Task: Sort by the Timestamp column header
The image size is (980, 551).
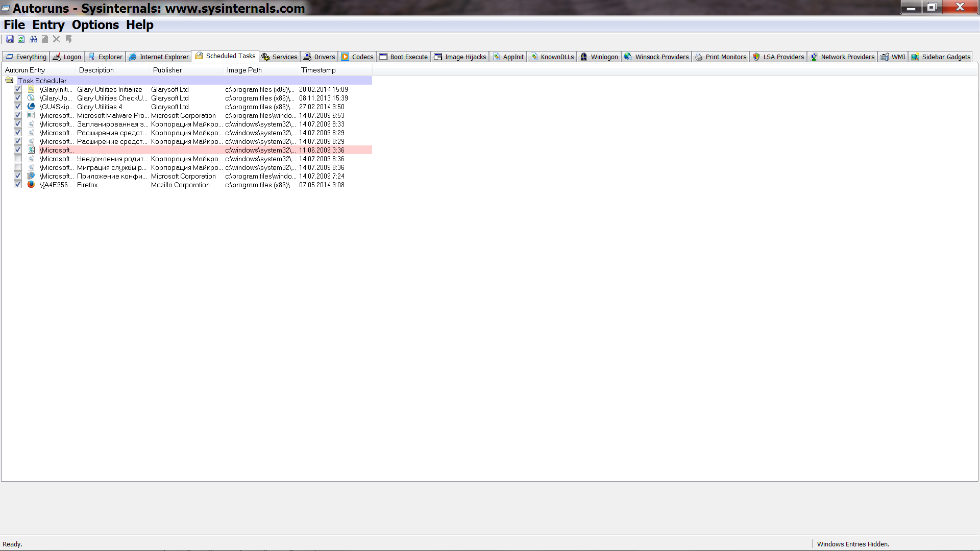Action: click(x=318, y=70)
